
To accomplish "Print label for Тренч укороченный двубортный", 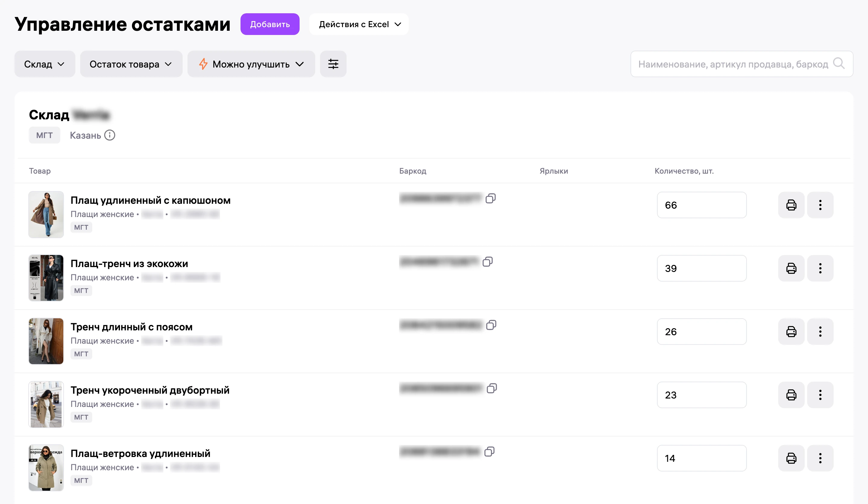I will tap(791, 395).
